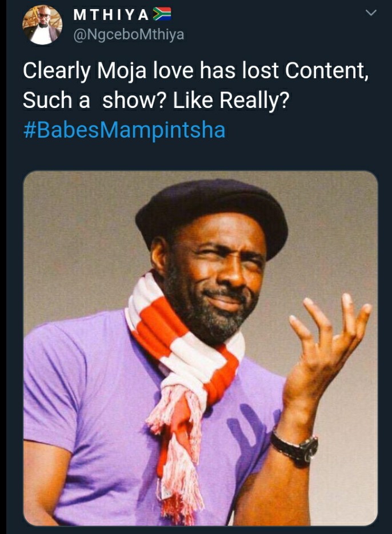
Task: Open the attached meme photo
Action: point(201,348)
